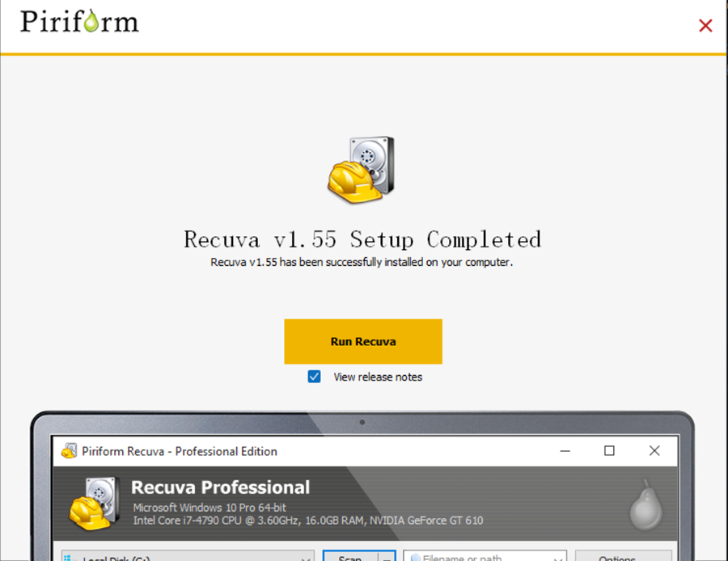Click the Piriform logo
The height and width of the screenshot is (561, 728).
[79, 22]
